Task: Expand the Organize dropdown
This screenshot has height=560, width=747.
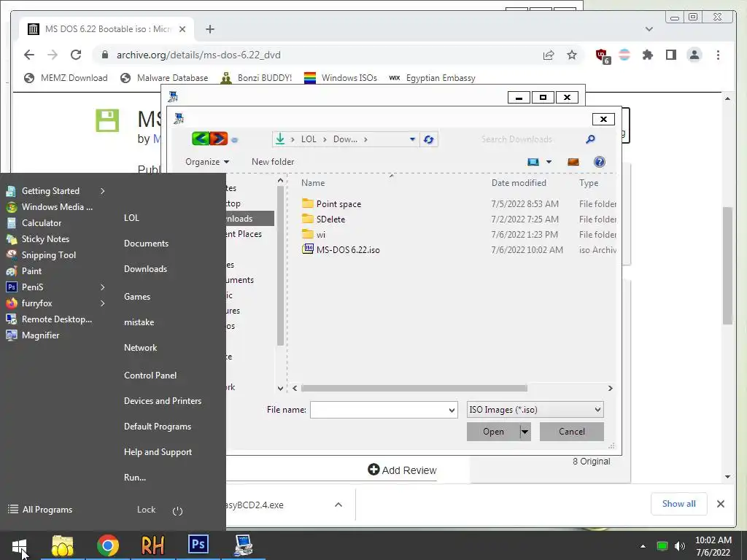Action: (206, 162)
